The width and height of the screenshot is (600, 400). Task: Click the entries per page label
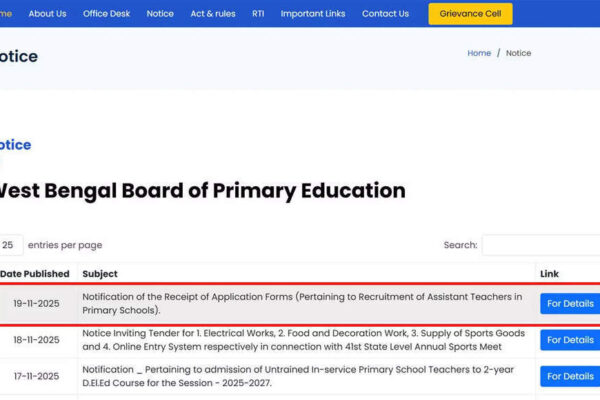65,245
